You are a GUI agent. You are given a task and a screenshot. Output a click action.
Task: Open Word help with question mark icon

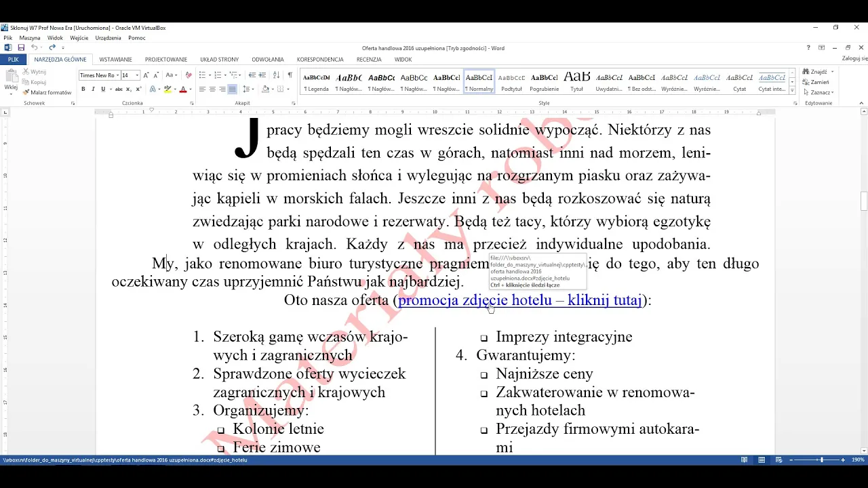coord(808,47)
